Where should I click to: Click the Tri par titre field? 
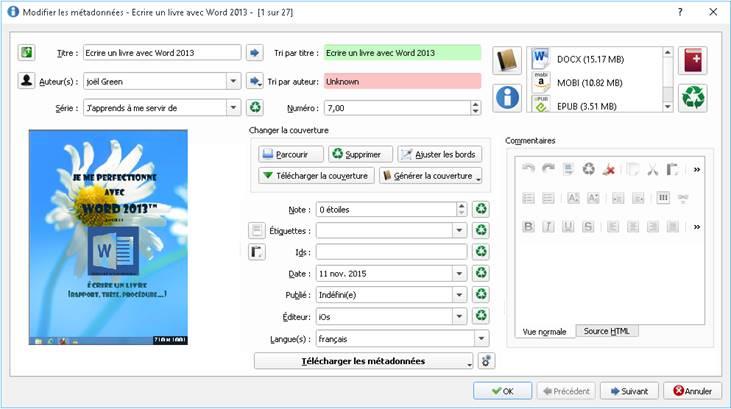click(402, 53)
